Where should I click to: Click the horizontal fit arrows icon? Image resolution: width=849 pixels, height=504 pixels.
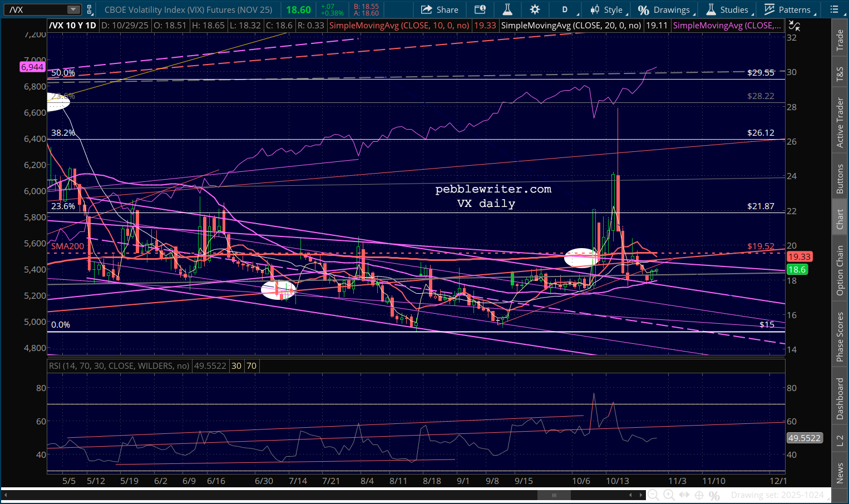[x=684, y=495]
